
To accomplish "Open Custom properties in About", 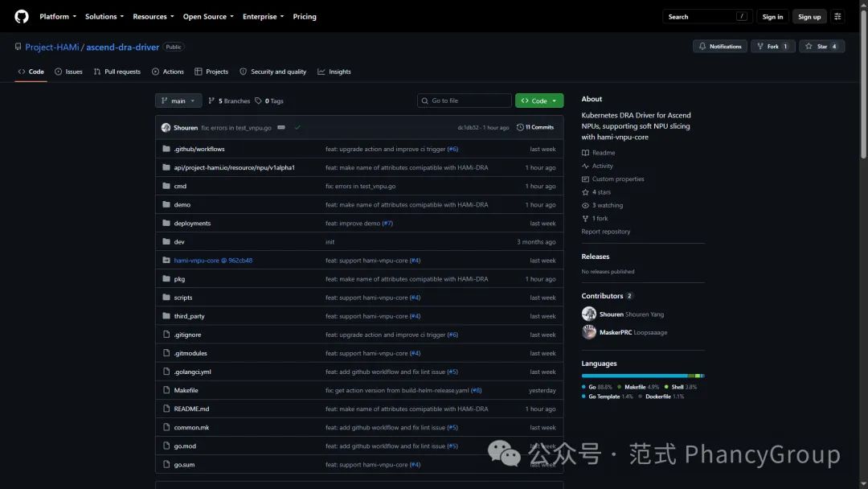I will [612, 179].
